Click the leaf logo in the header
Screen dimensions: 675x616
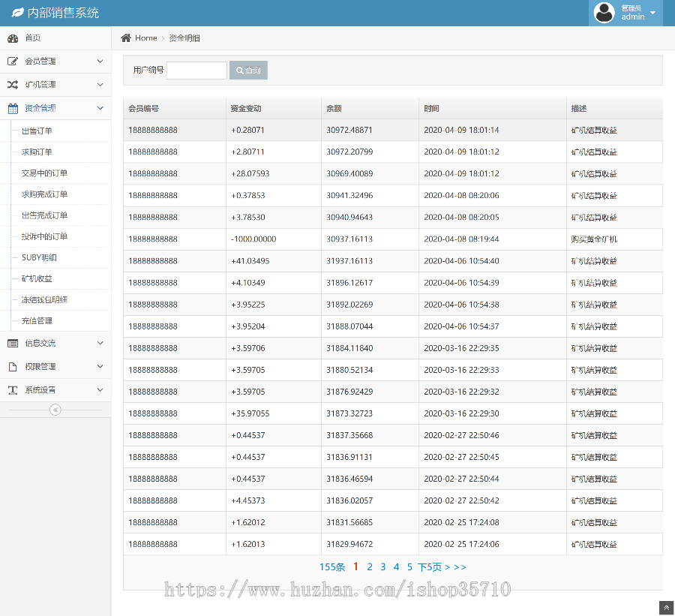(17, 14)
